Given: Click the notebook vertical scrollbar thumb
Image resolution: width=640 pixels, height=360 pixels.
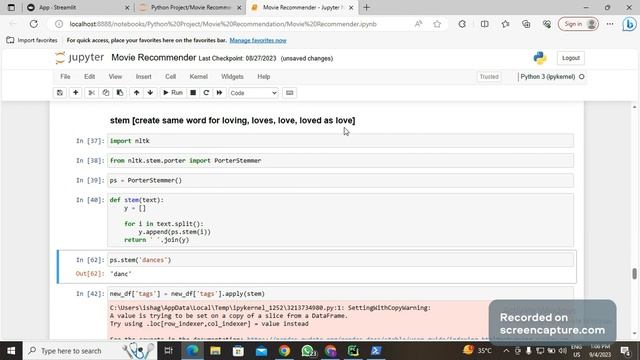Looking at the screenshot, I should [x=634, y=274].
